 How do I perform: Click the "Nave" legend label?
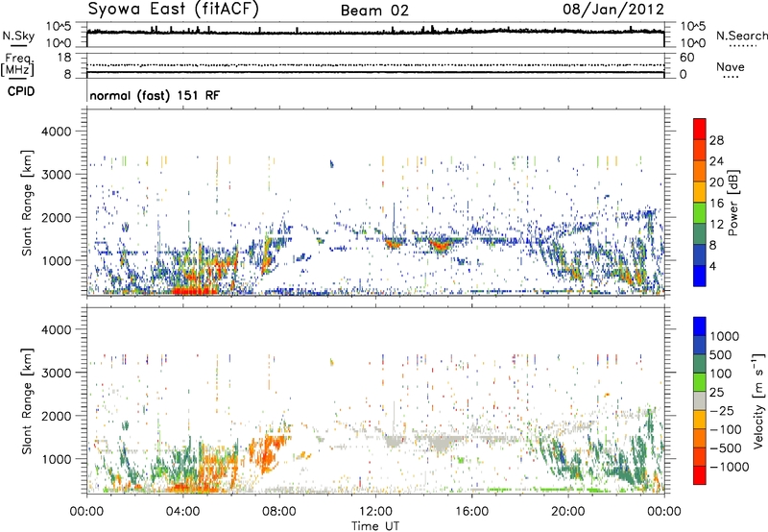(731, 67)
